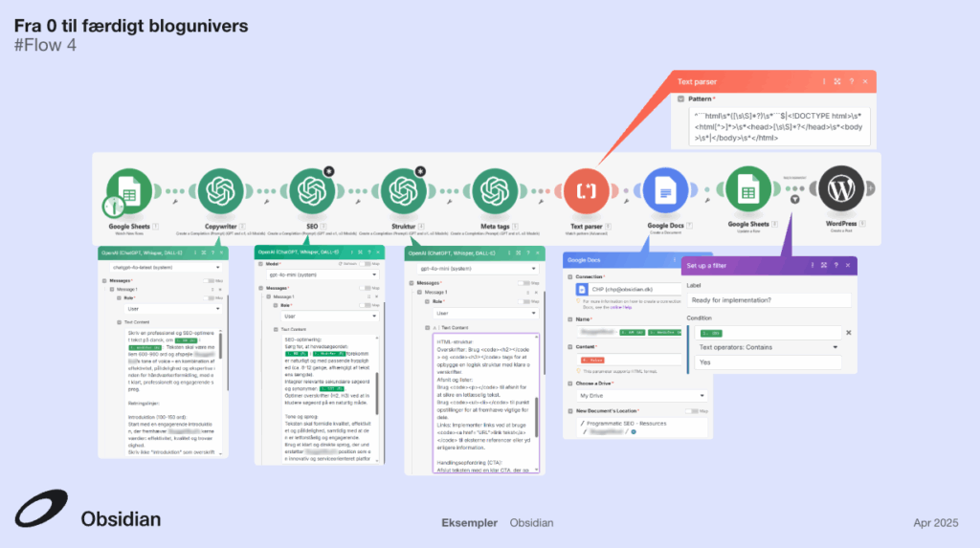Click the Copywriter text content scrollbar

coord(219,347)
